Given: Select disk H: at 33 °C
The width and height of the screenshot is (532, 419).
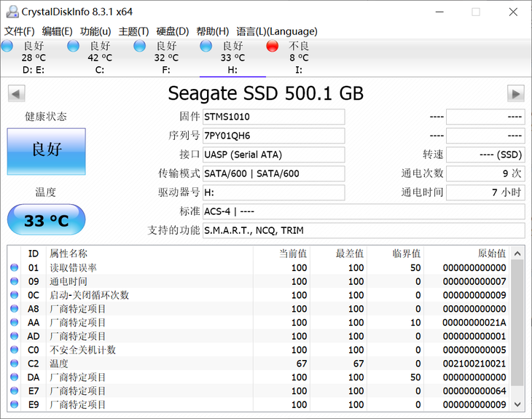Looking at the screenshot, I should (232, 58).
